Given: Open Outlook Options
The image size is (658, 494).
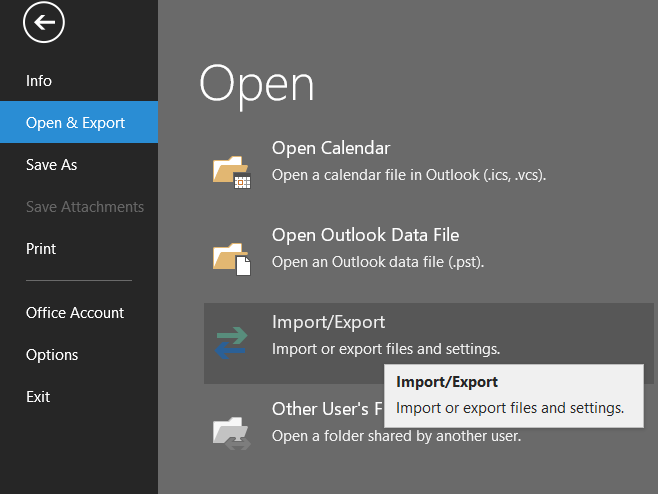Looking at the screenshot, I should point(52,355).
